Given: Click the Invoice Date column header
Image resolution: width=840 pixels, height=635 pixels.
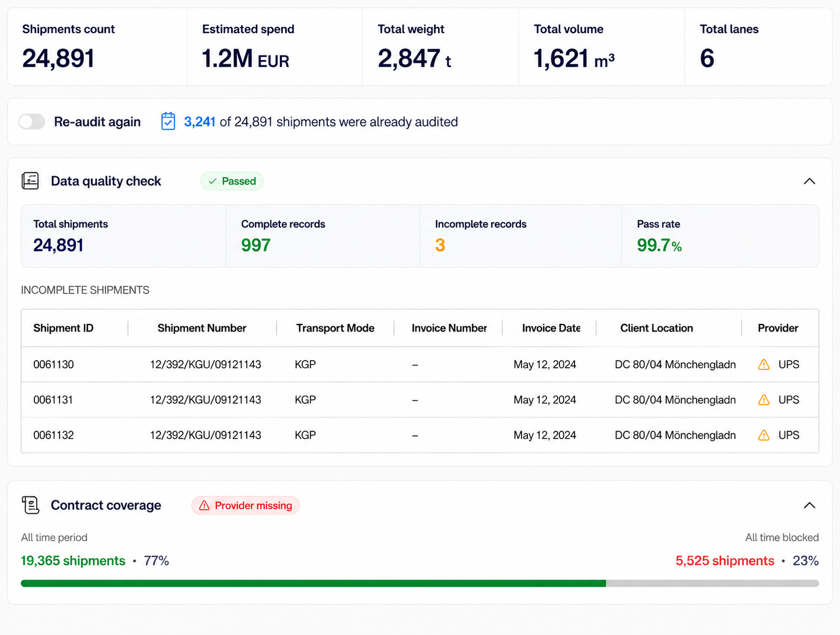Looking at the screenshot, I should (551, 328).
